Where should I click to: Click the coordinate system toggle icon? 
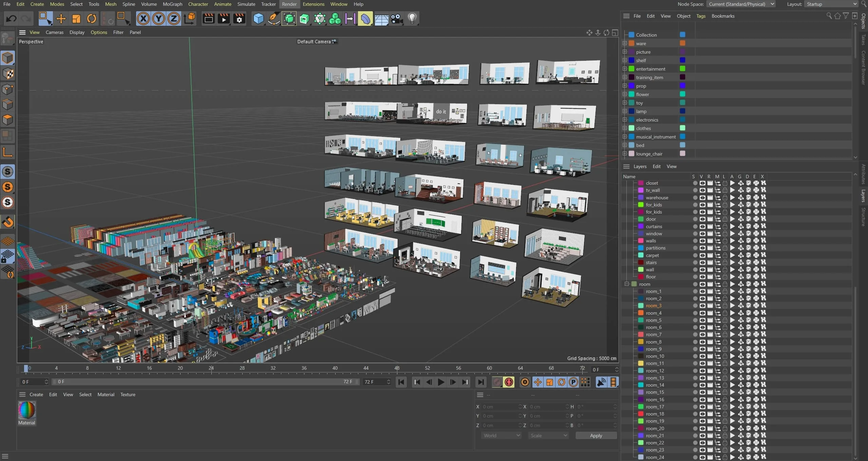tap(190, 18)
